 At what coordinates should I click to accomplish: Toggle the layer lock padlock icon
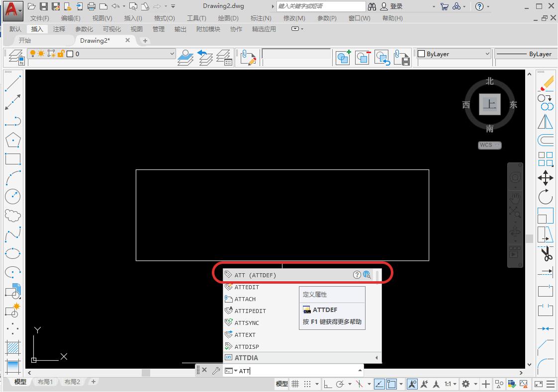pos(61,54)
